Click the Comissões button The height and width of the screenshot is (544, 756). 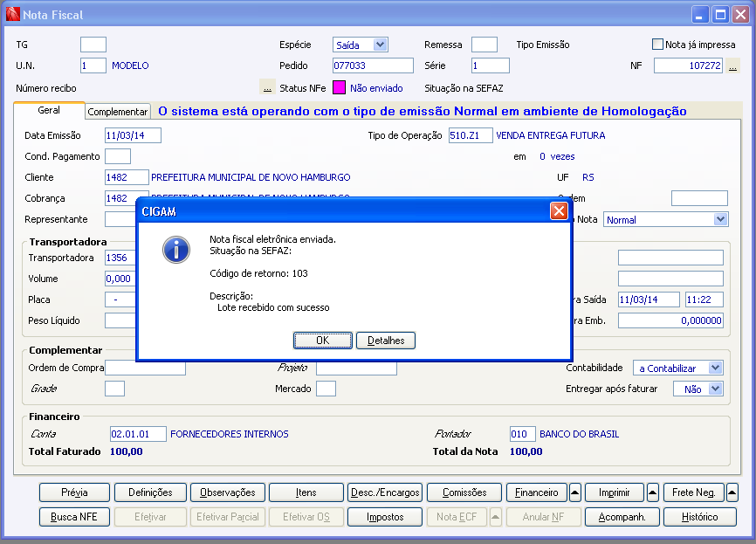click(x=464, y=492)
